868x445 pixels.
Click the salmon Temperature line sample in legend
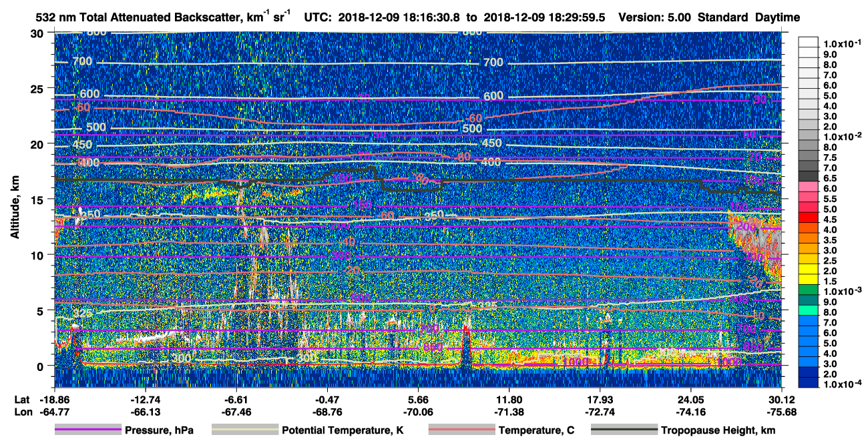461,430
